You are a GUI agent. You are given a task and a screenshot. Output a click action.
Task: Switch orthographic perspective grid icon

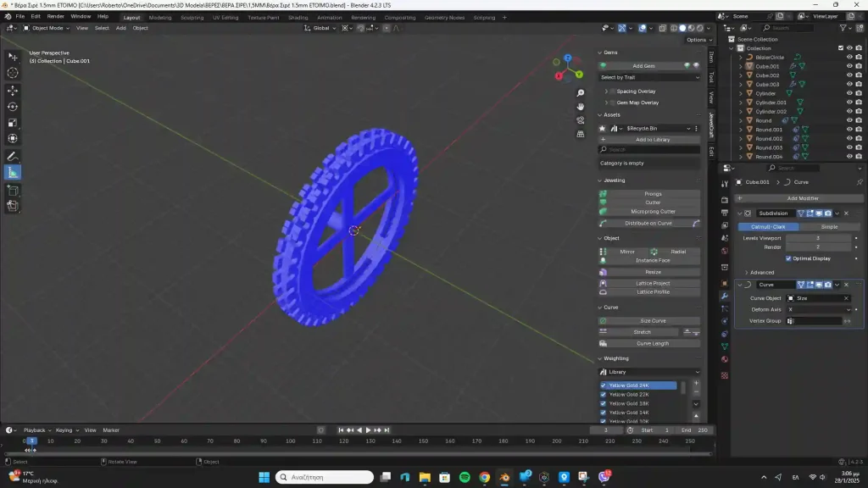(x=580, y=134)
